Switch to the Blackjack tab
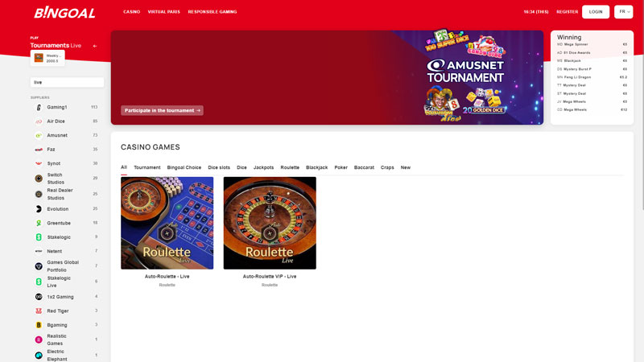644x362 pixels. point(316,167)
